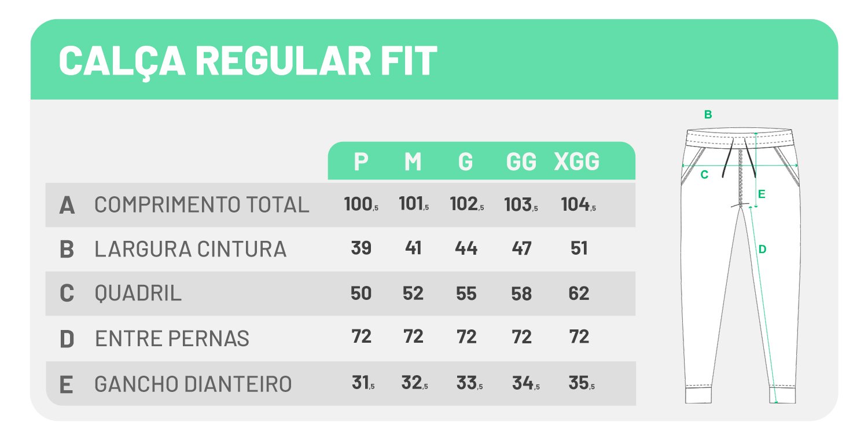Click the XGG hip value 62

(579, 294)
